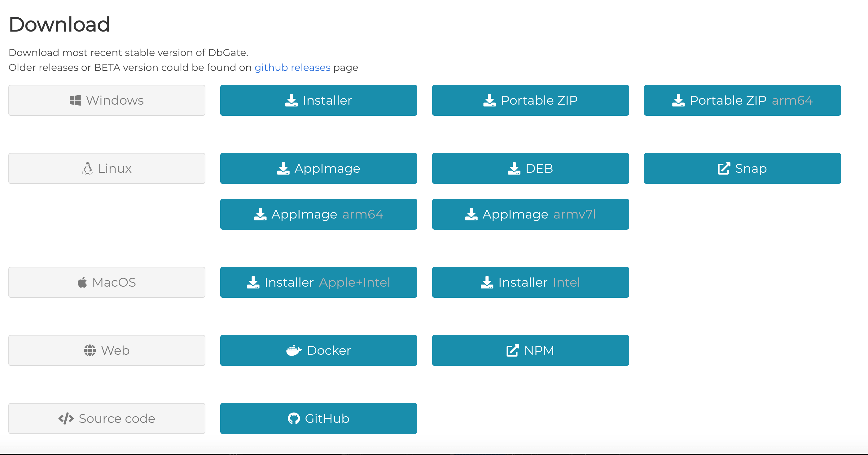Click the Docker whale icon
Screen dimensions: 868x455
(x=293, y=350)
